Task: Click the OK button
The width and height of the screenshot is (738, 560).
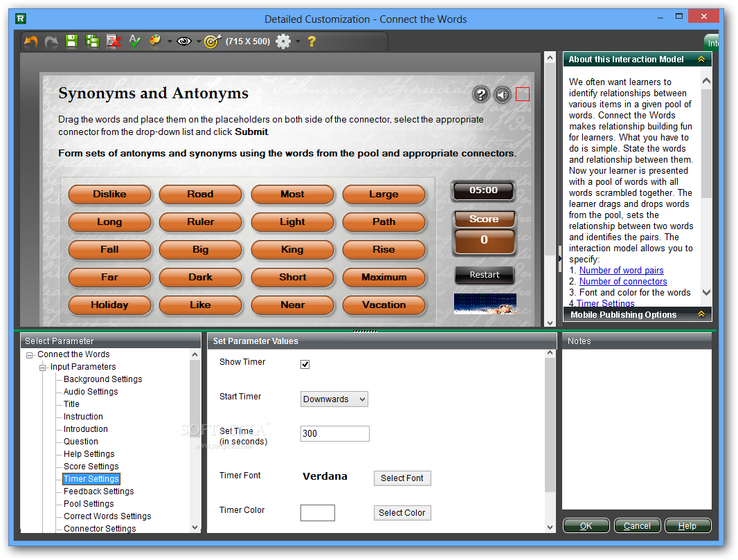Action: tap(586, 525)
